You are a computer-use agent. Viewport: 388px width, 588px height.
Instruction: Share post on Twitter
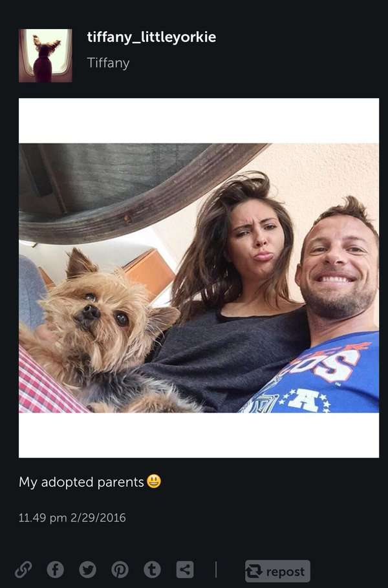coord(87,570)
